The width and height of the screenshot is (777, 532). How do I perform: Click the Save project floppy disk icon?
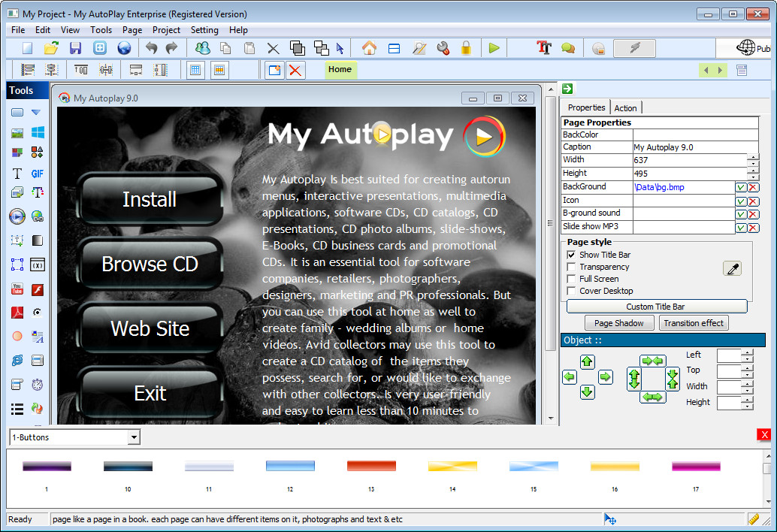[x=75, y=48]
